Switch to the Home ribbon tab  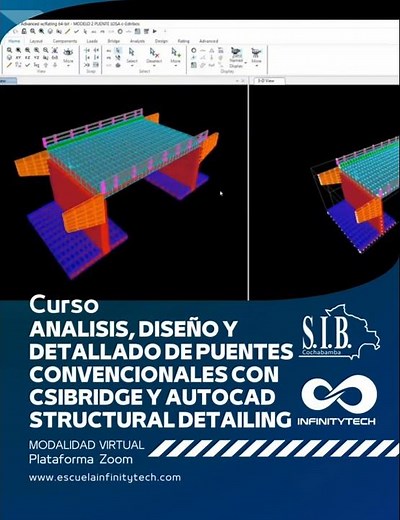coord(14,41)
